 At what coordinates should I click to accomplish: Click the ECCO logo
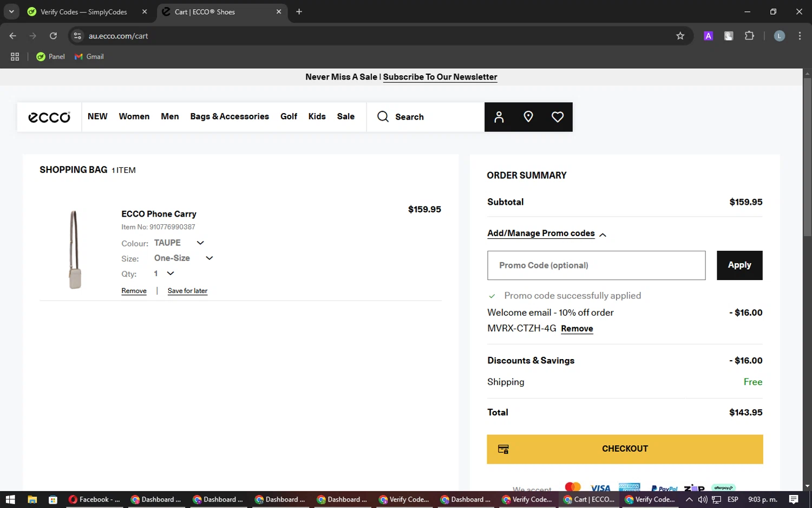[x=49, y=117]
